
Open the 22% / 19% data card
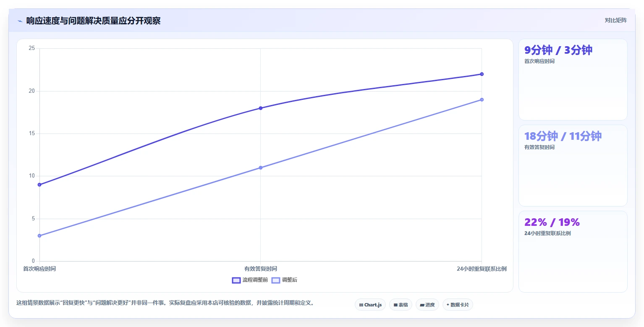(x=573, y=251)
